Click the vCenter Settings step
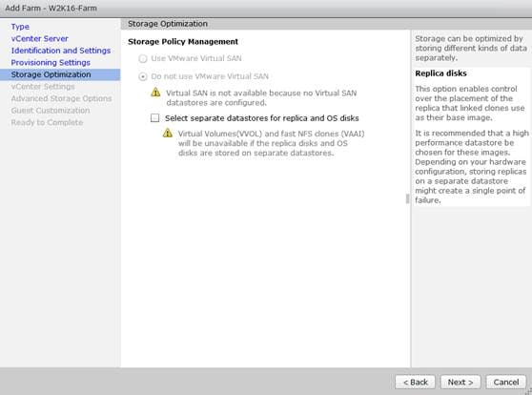The height and width of the screenshot is (395, 532). [x=43, y=87]
